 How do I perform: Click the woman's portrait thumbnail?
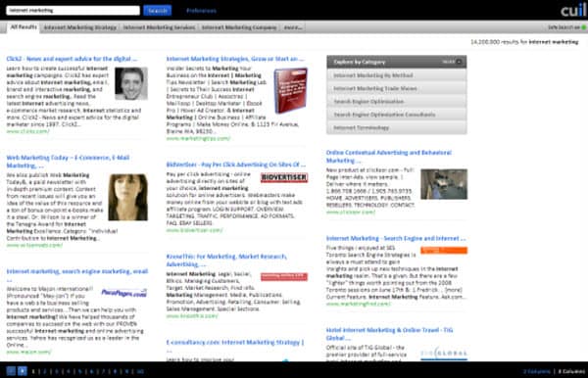pos(127,197)
